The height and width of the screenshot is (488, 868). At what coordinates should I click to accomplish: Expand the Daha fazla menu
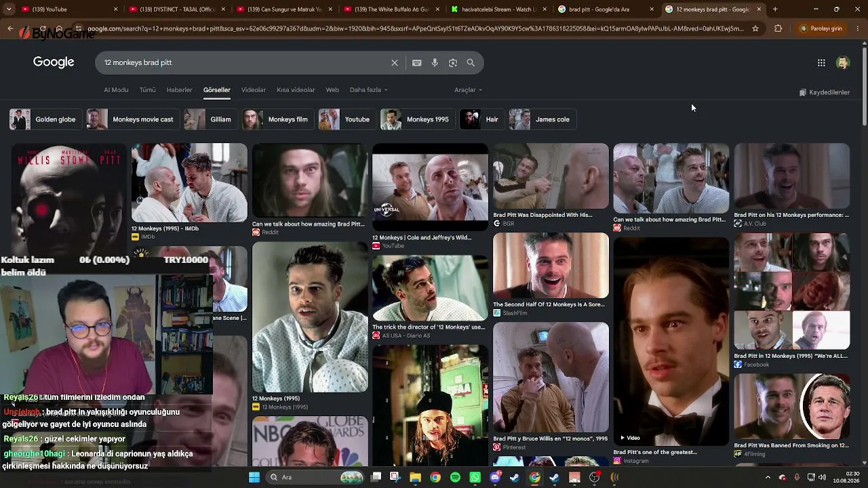pyautogui.click(x=368, y=89)
